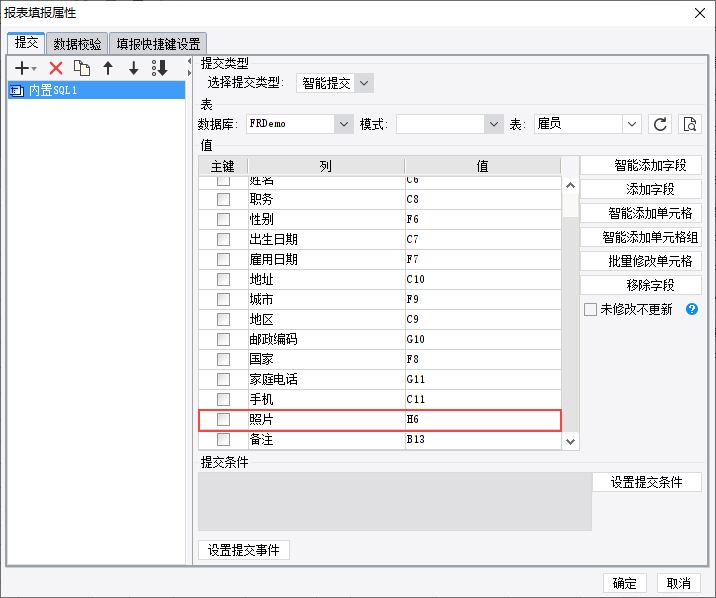Close the 报表填报属性 dialog
This screenshot has width=716, height=598.
pyautogui.click(x=700, y=13)
